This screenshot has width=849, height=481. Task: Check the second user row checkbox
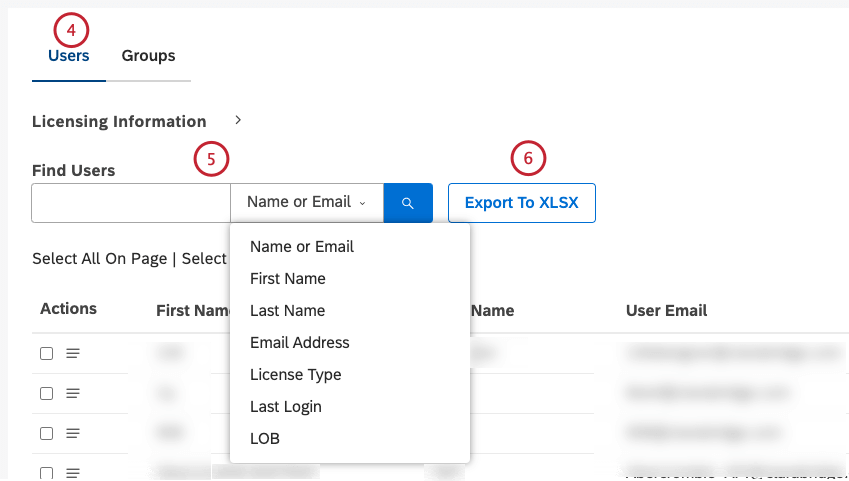click(46, 393)
